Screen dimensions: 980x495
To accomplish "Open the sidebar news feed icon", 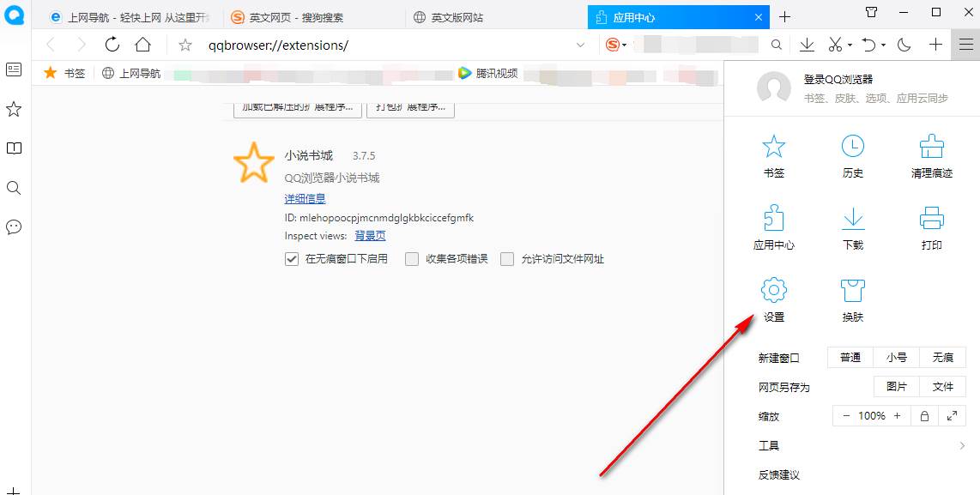I will point(14,69).
